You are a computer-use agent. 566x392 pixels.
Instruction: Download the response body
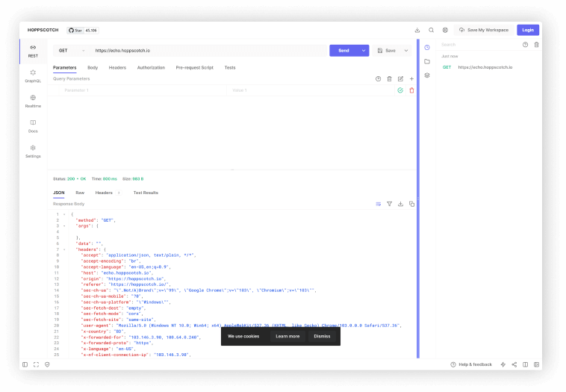(400, 204)
